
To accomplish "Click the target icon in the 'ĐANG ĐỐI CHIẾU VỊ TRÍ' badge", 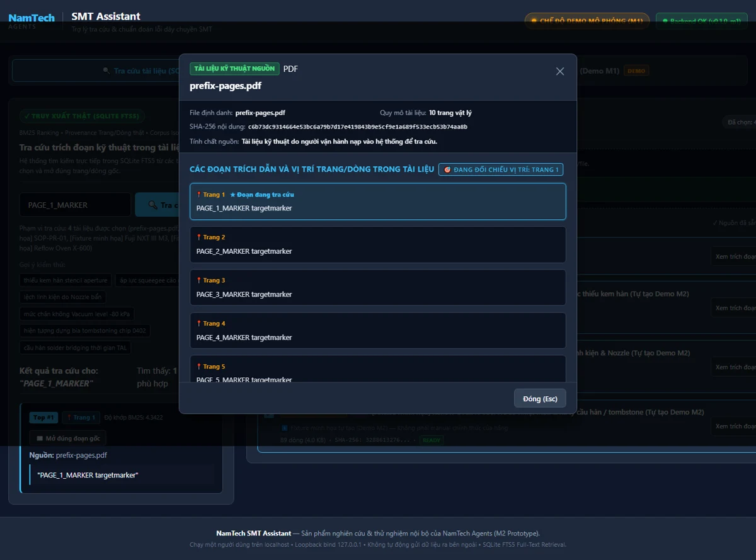I will click(x=447, y=169).
